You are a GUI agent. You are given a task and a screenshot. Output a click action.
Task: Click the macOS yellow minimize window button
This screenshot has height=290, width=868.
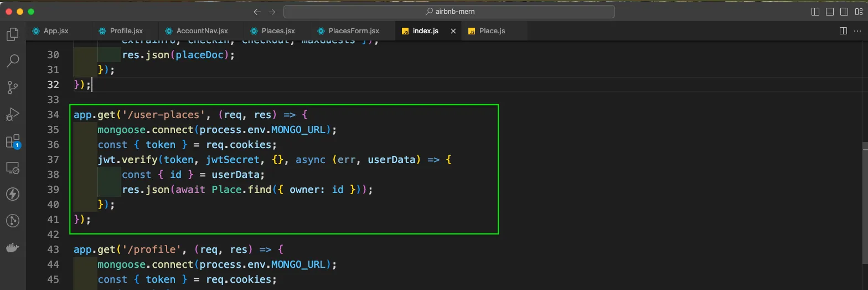(x=20, y=12)
